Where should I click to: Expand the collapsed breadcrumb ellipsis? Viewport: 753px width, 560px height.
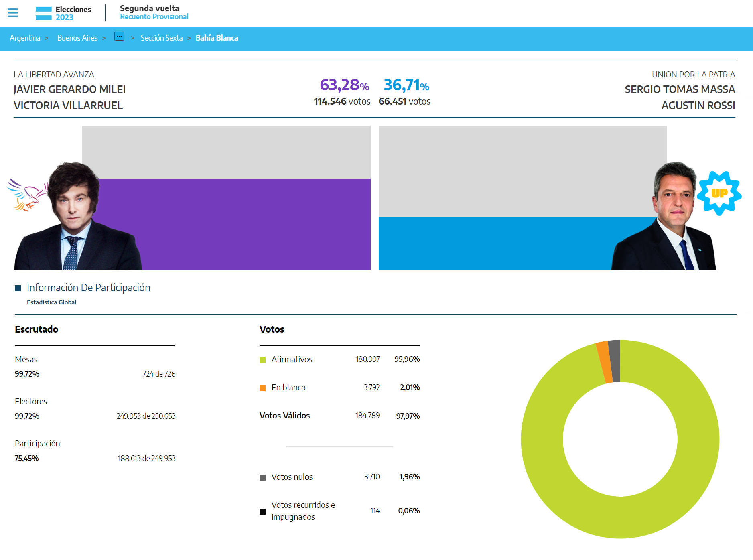click(119, 37)
